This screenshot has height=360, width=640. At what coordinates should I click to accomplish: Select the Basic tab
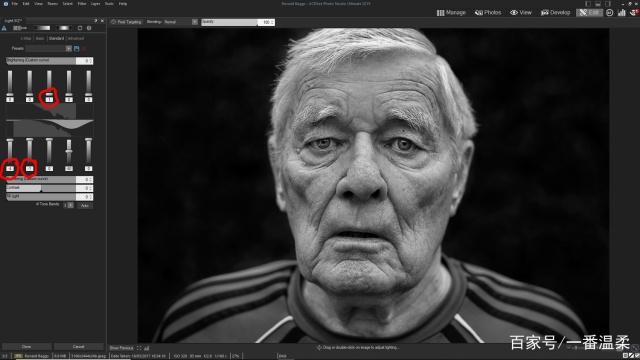(40, 38)
